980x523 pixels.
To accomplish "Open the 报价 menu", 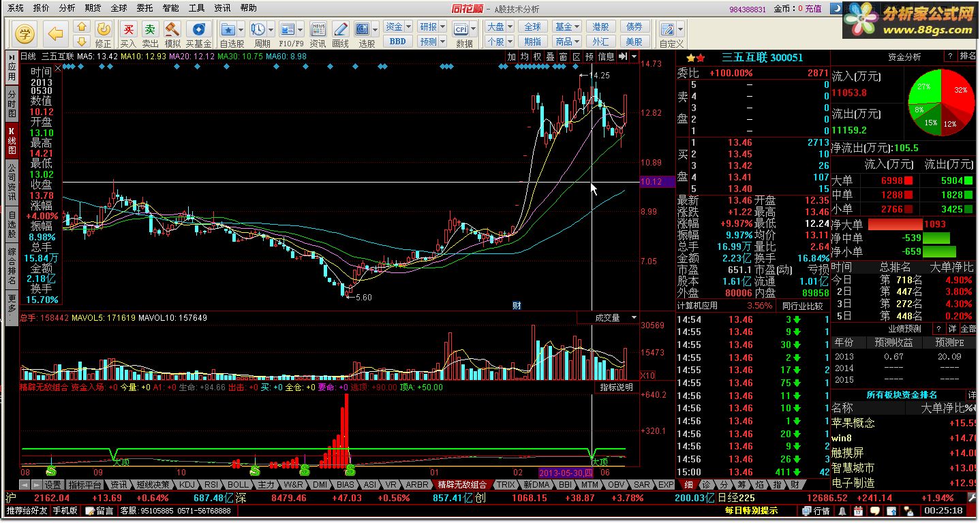I will 41,8.
